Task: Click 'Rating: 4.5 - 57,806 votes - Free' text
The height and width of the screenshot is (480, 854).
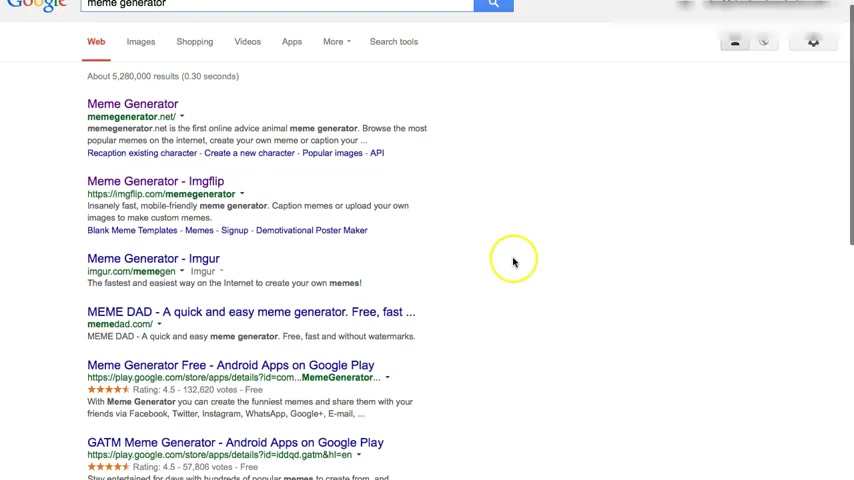Action: point(196,467)
